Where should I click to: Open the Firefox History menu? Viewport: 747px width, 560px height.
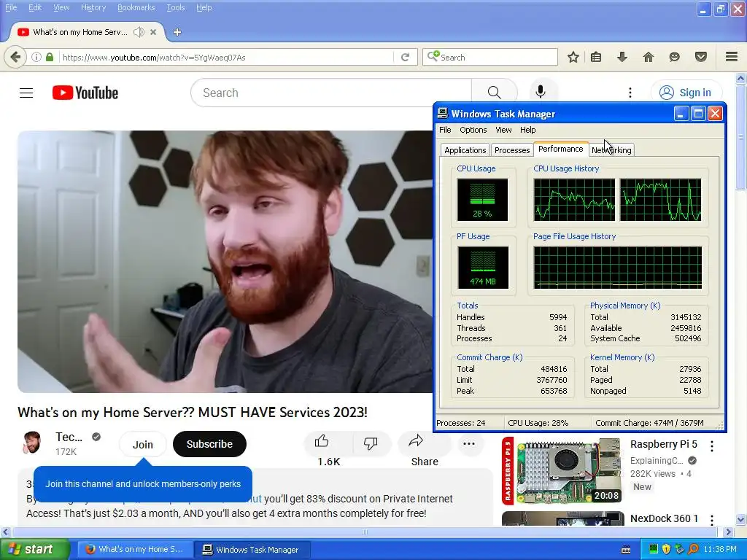pyautogui.click(x=93, y=7)
